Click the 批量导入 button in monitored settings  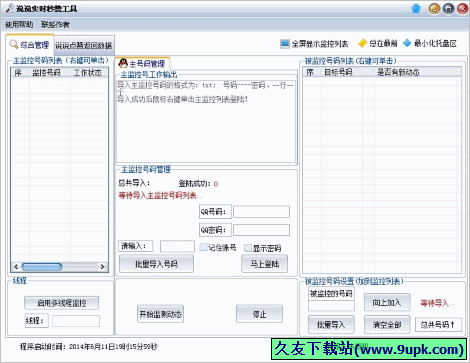click(x=331, y=324)
